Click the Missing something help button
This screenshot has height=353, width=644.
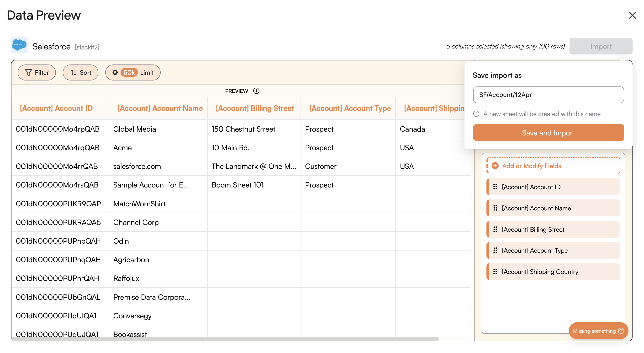(598, 331)
